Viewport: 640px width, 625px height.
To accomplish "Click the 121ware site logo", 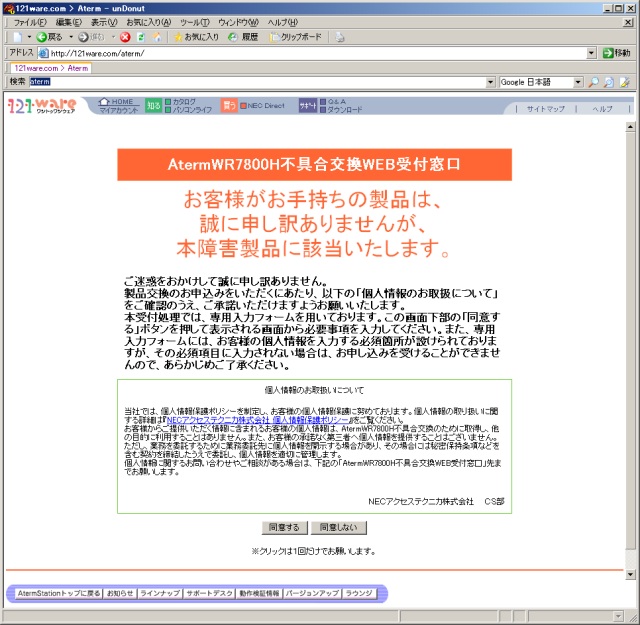I will click(x=42, y=106).
